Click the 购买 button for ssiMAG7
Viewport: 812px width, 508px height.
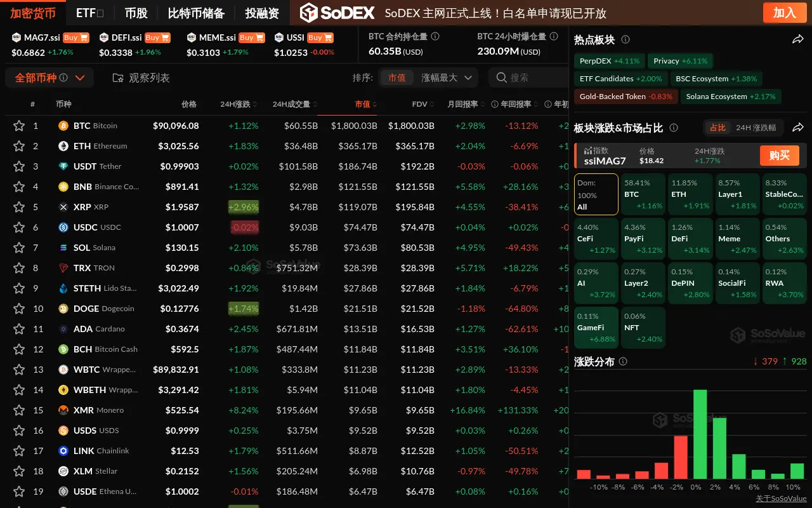click(x=779, y=155)
